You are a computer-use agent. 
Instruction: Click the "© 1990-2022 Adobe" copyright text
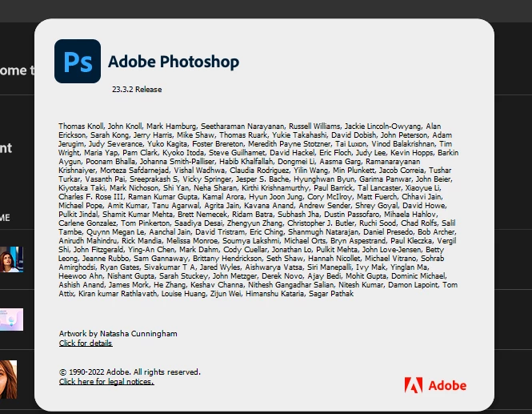click(x=94, y=372)
